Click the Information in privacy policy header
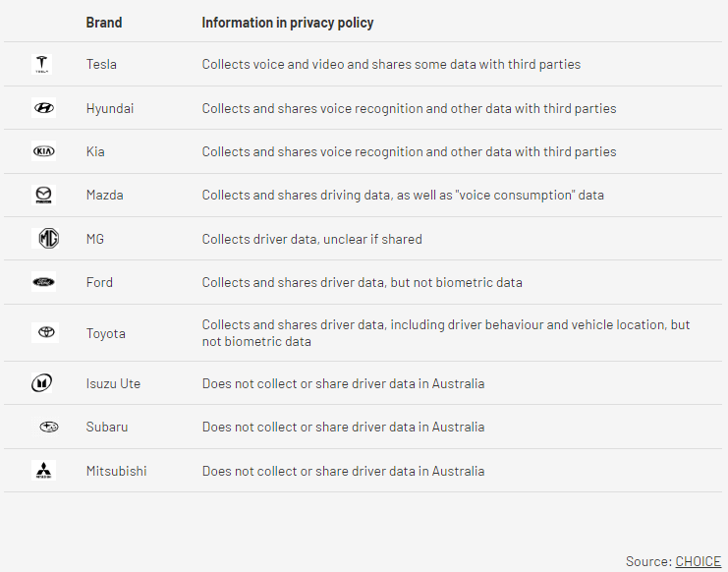This screenshot has width=728, height=572. [288, 23]
